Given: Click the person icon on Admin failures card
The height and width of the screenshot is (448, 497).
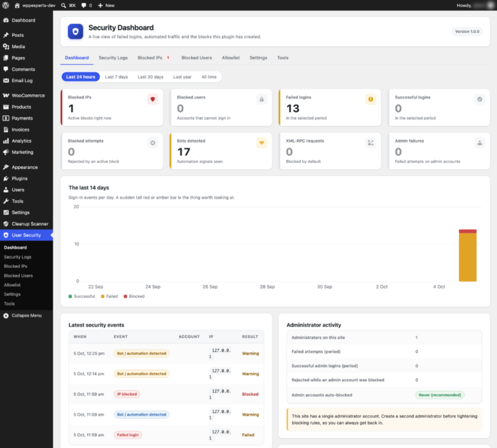Looking at the screenshot, I should (480, 142).
